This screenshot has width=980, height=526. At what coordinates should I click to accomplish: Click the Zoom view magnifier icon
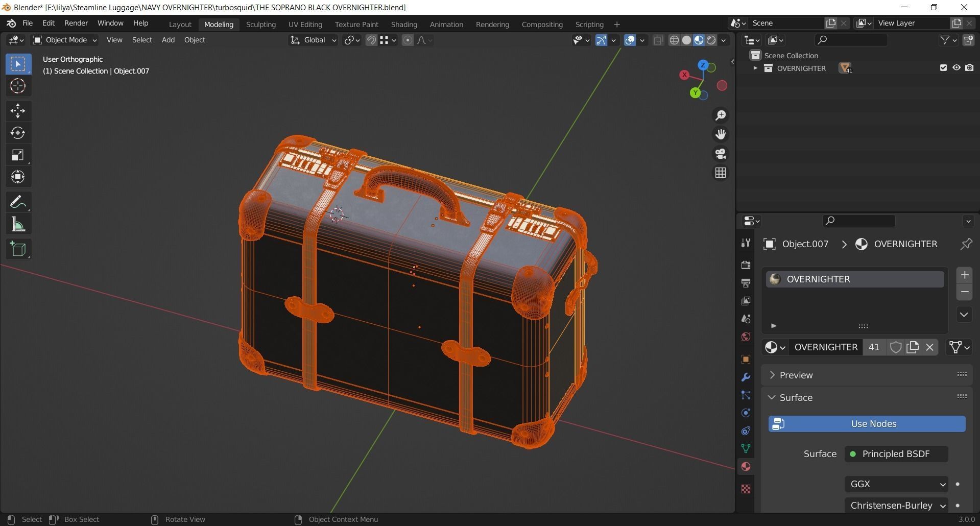[x=721, y=115]
